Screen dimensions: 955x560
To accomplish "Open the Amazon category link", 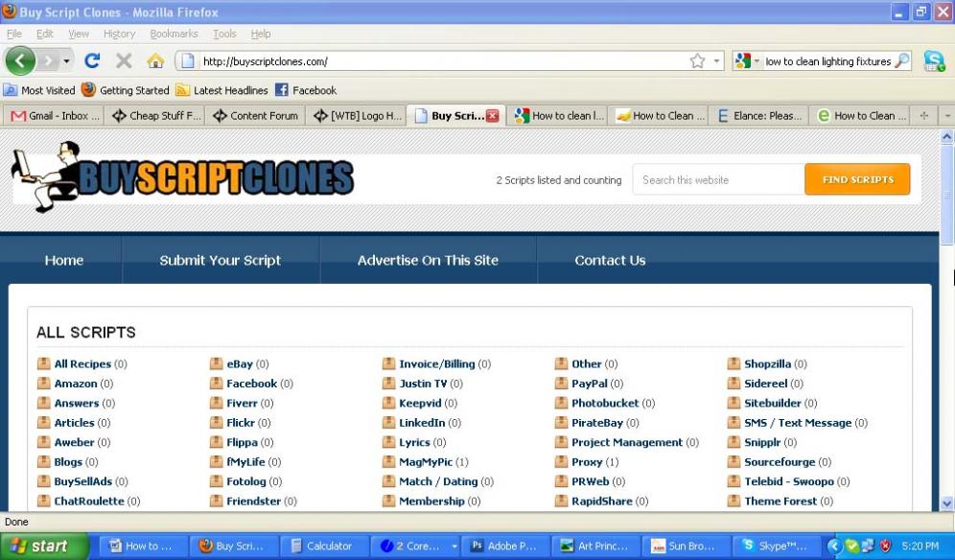I will tap(76, 384).
